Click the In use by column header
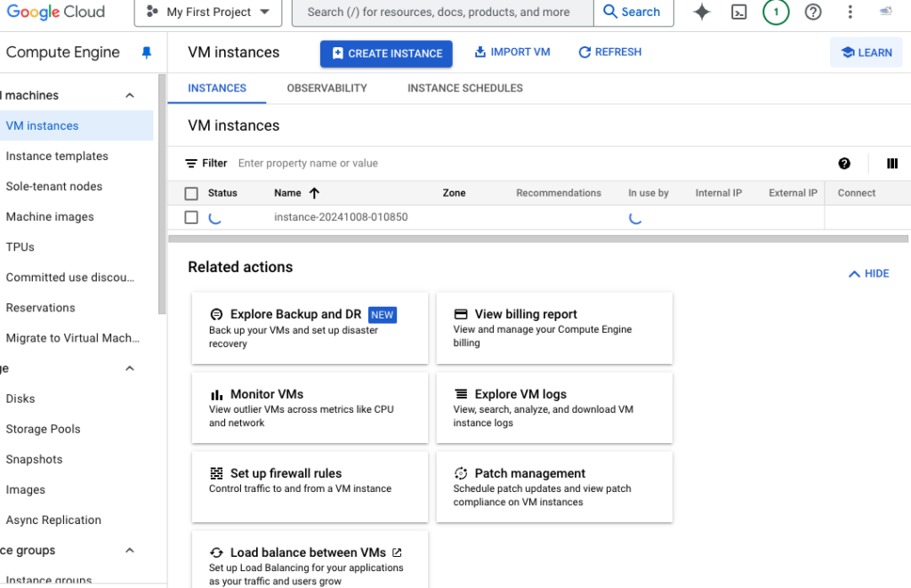Viewport: 911px width, 588px height. (649, 193)
